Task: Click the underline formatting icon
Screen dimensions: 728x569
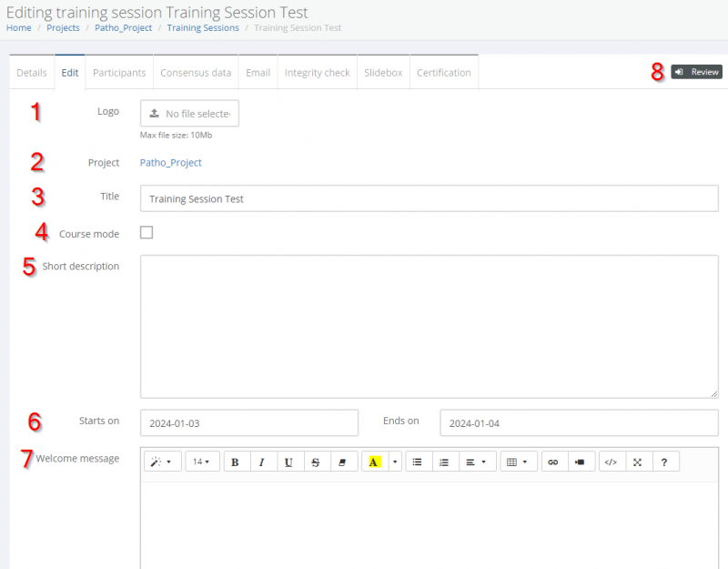Action: (x=288, y=462)
